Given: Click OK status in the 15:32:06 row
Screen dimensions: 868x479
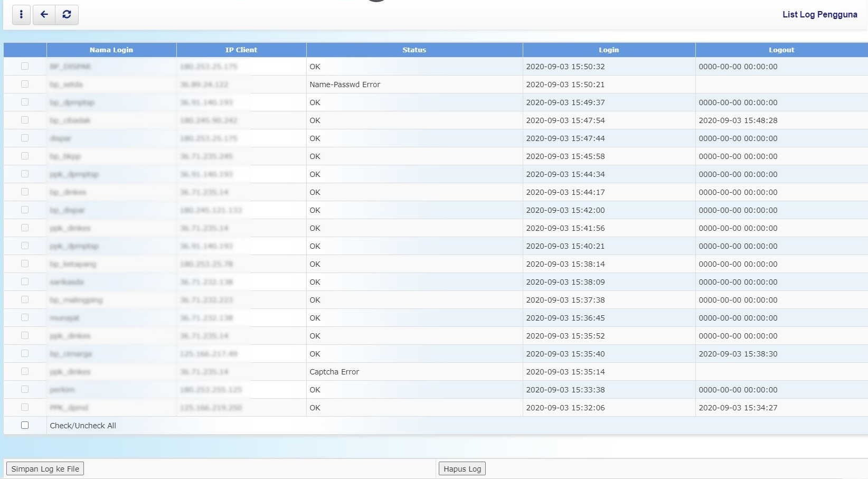Looking at the screenshot, I should (315, 408).
